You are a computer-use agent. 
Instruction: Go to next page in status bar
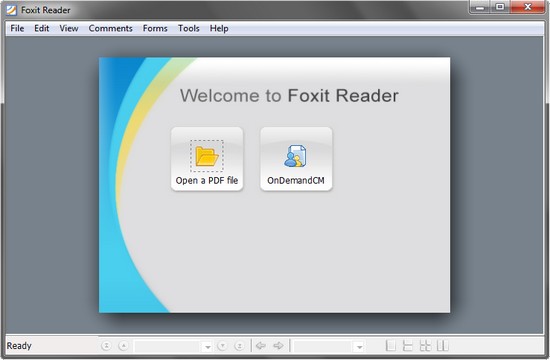pyautogui.click(x=222, y=346)
